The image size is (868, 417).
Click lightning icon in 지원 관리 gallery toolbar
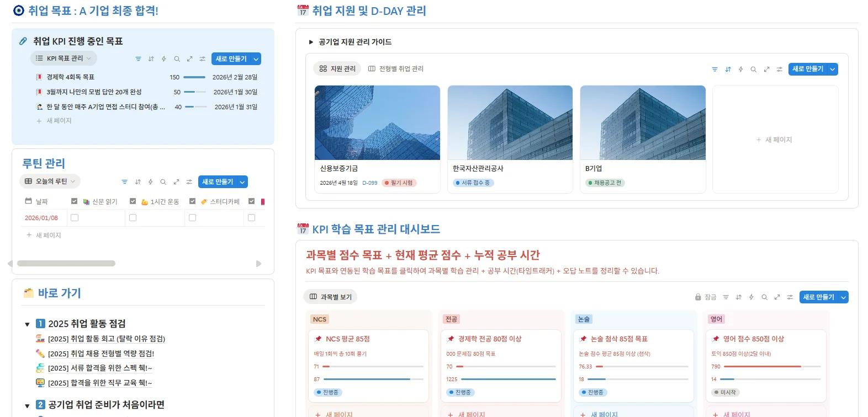click(740, 69)
